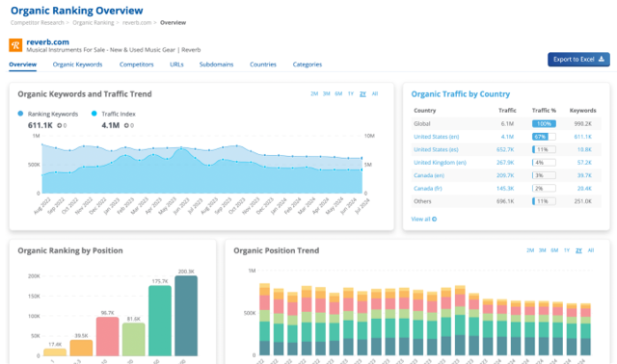Open the reverb.com domain title link
Image resolution: width=617 pixels, height=364 pixels.
(47, 42)
